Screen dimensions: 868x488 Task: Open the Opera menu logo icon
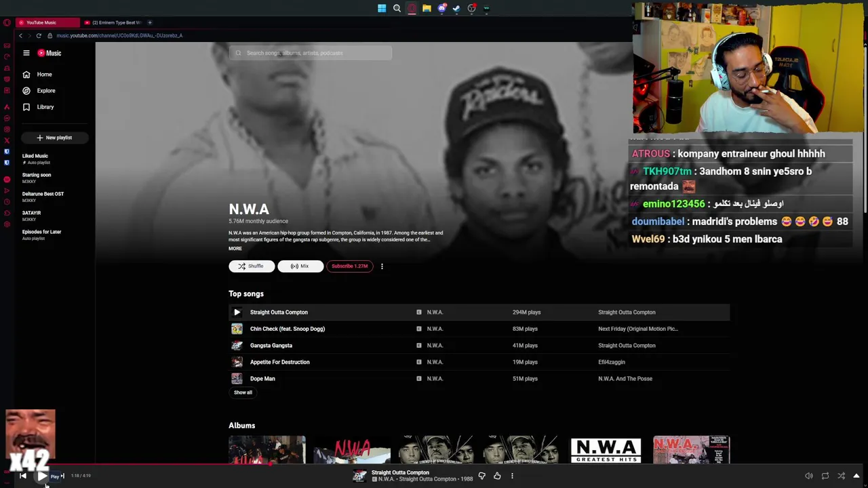coord(7,22)
